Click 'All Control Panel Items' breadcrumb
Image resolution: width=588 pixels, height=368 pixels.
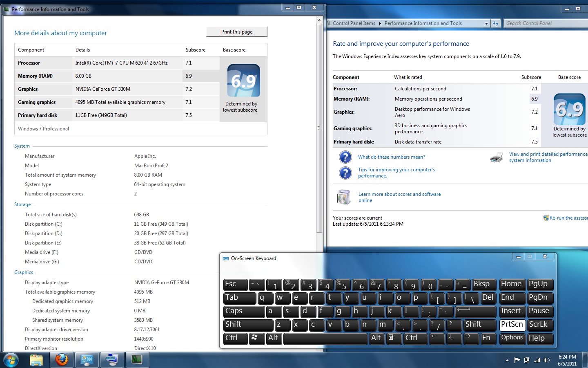pyautogui.click(x=351, y=23)
